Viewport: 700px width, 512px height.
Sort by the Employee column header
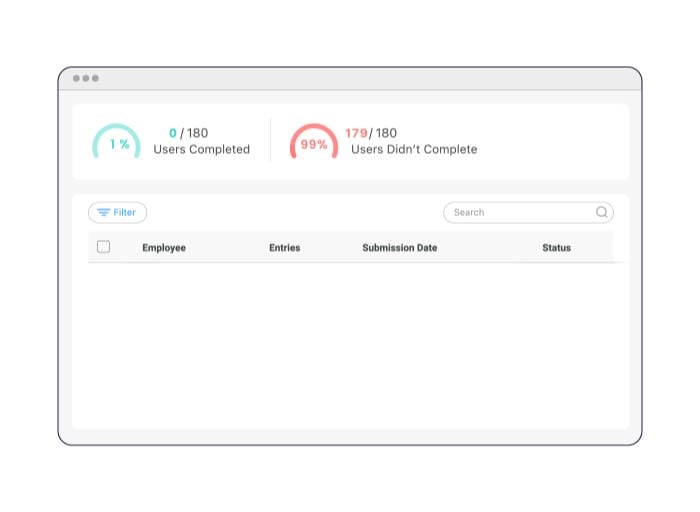click(164, 248)
